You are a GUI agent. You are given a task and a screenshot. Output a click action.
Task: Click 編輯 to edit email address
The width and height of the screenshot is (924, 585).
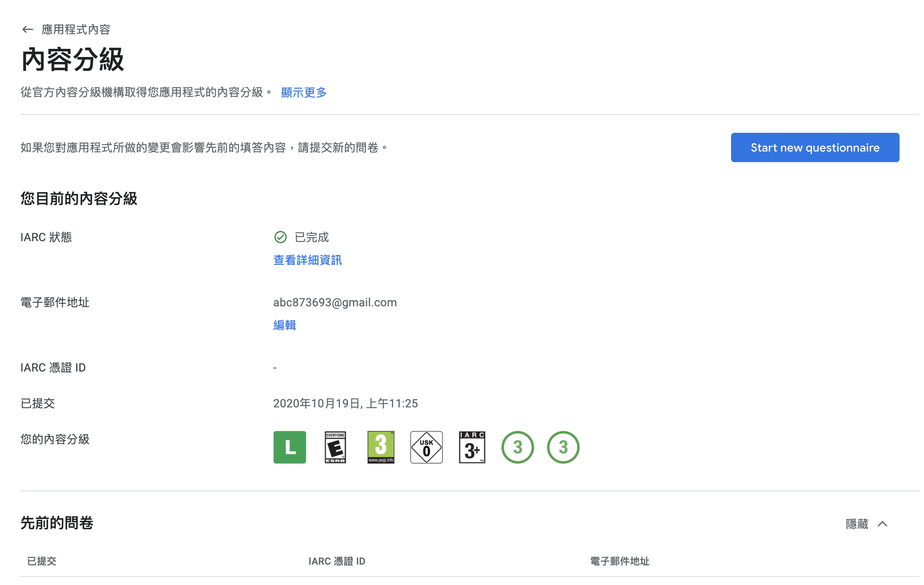[285, 325]
